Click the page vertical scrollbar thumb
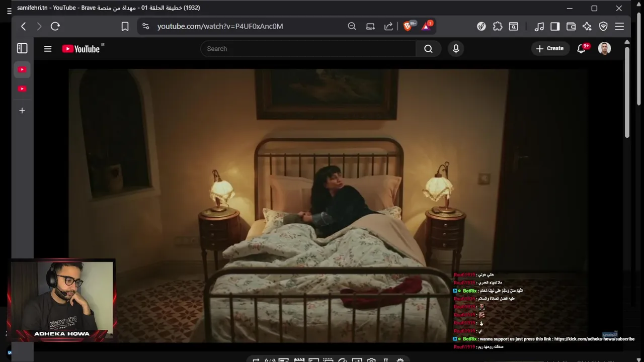 (627, 92)
